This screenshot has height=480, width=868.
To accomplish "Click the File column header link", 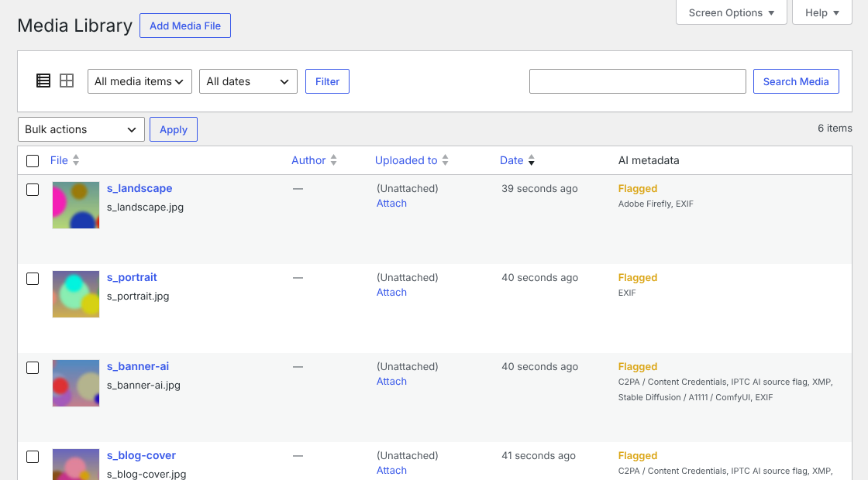I will (59, 160).
